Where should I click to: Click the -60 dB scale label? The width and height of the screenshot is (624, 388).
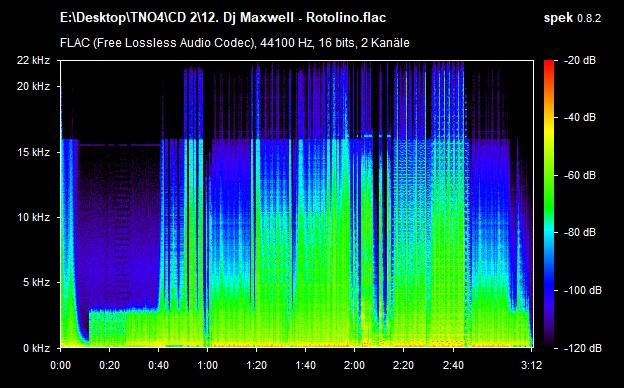coord(580,175)
